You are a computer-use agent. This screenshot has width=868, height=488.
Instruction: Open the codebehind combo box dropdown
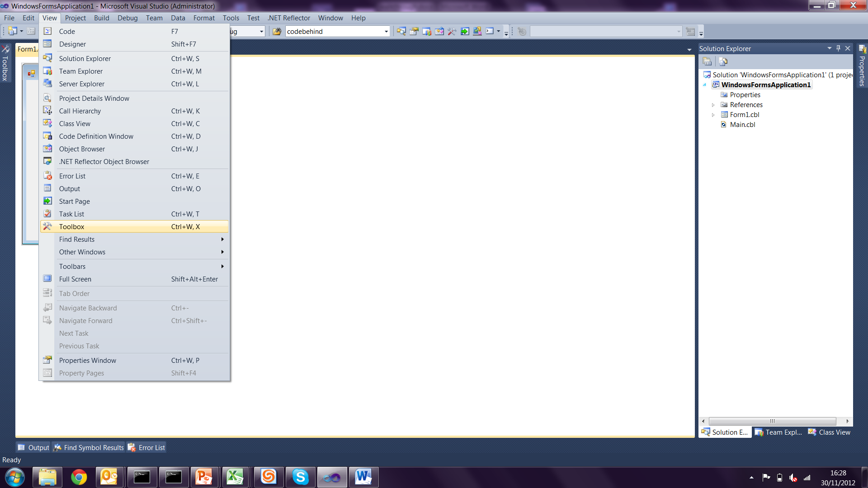(386, 31)
